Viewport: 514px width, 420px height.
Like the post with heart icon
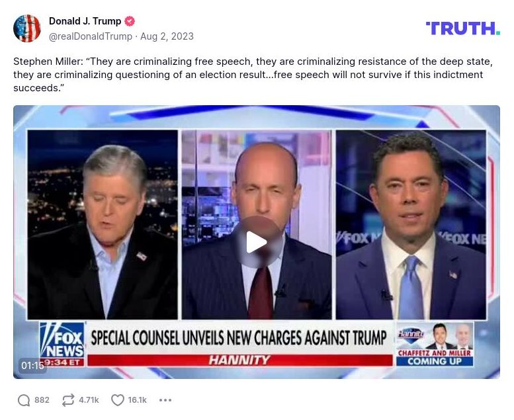pyautogui.click(x=117, y=400)
